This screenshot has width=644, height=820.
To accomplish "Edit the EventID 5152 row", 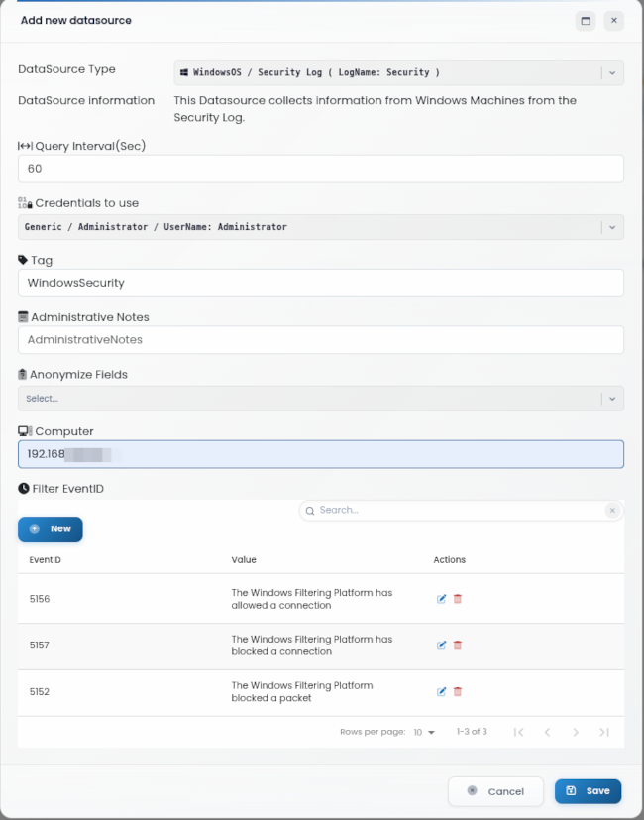I will pyautogui.click(x=441, y=692).
